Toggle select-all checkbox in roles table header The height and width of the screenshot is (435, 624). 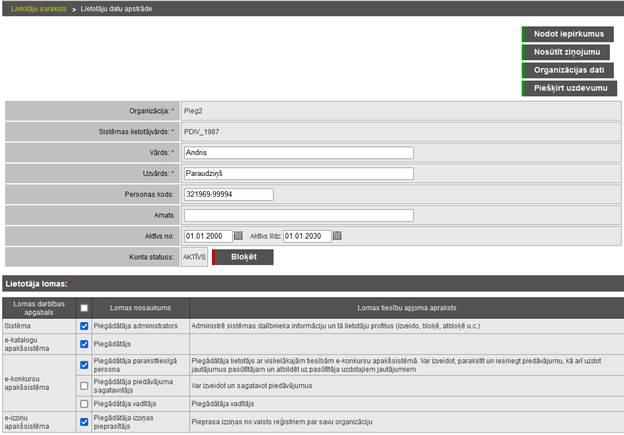[84, 308]
